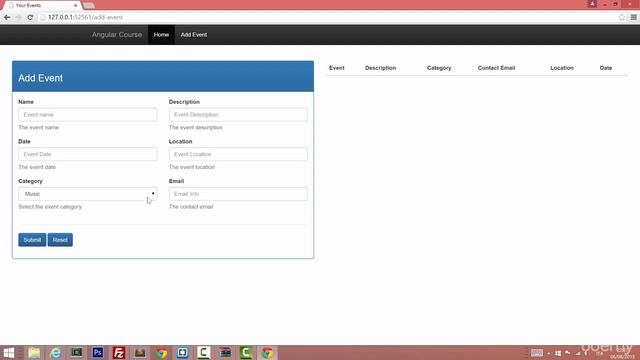Open the Windows Start button
The height and width of the screenshot is (360, 640).
tap(9, 353)
